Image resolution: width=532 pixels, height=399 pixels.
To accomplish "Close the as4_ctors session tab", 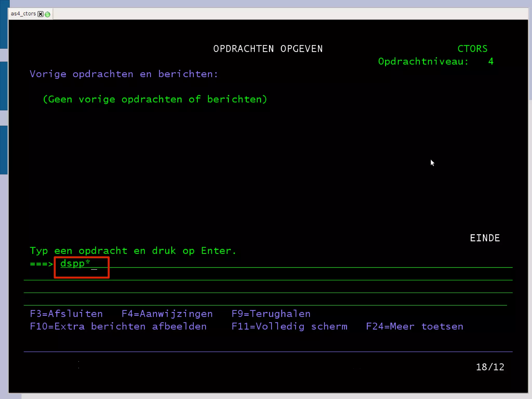I will pos(41,14).
